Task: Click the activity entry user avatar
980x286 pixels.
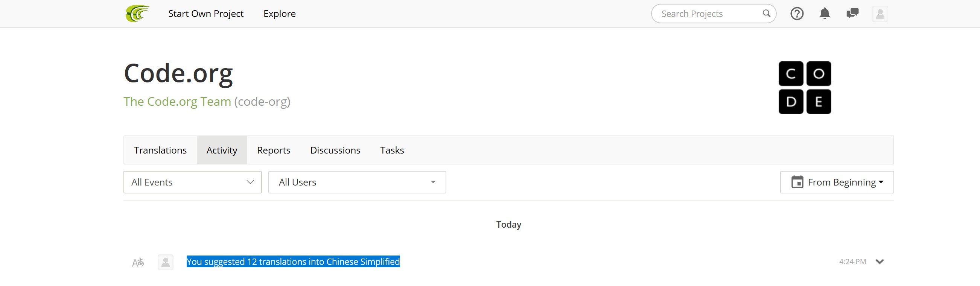Action: click(x=166, y=262)
